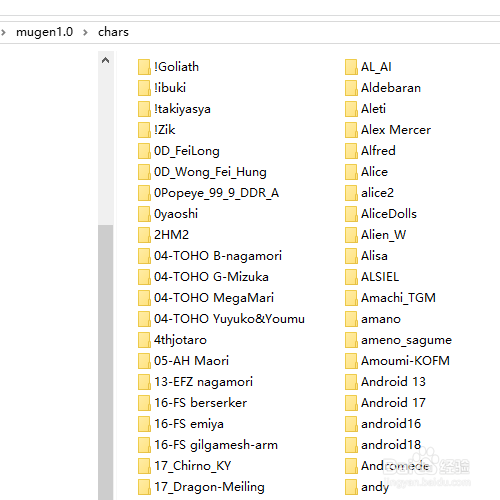500x500 pixels.
Task: Select folder name 04-TOHO B-nagamori
Action: coord(218,256)
